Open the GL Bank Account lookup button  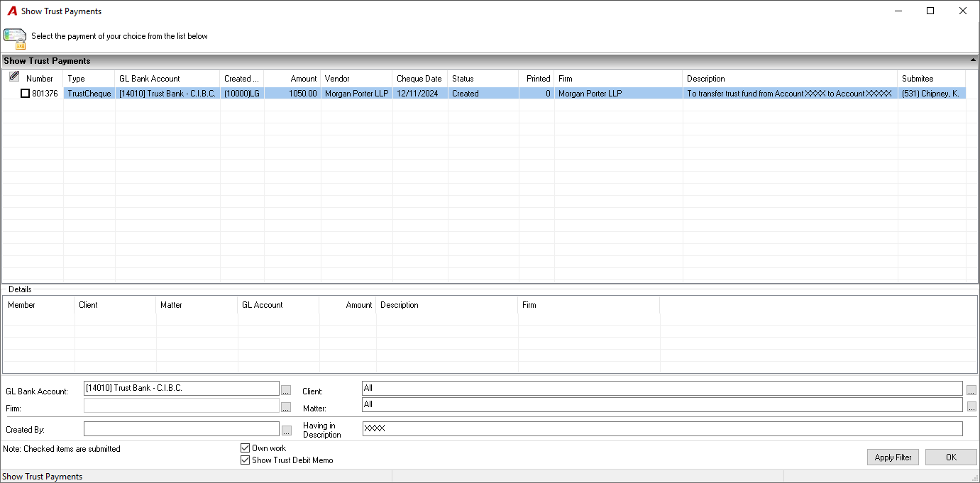[x=286, y=389]
